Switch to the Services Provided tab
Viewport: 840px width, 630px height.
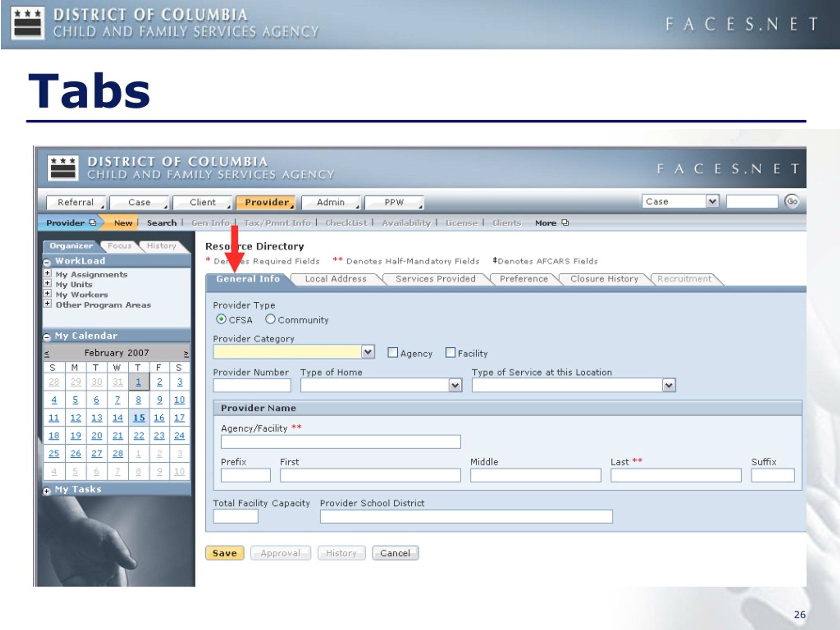(435, 279)
